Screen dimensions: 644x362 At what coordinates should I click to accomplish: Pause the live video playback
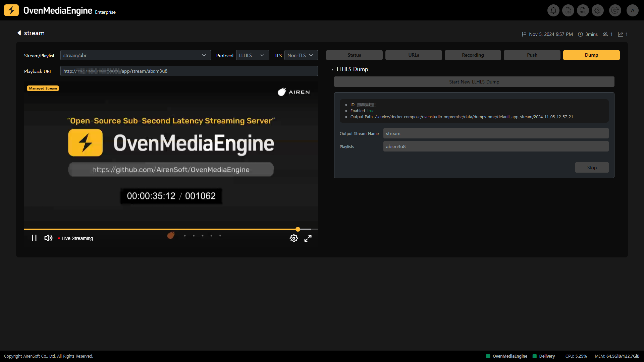point(34,238)
